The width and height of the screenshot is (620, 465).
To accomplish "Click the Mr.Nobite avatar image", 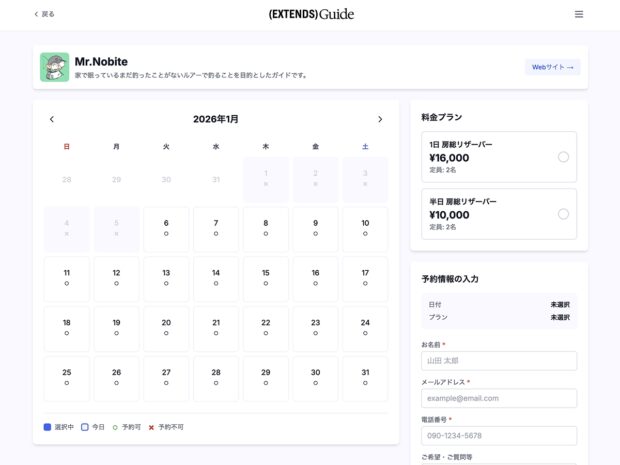I will coord(54,67).
